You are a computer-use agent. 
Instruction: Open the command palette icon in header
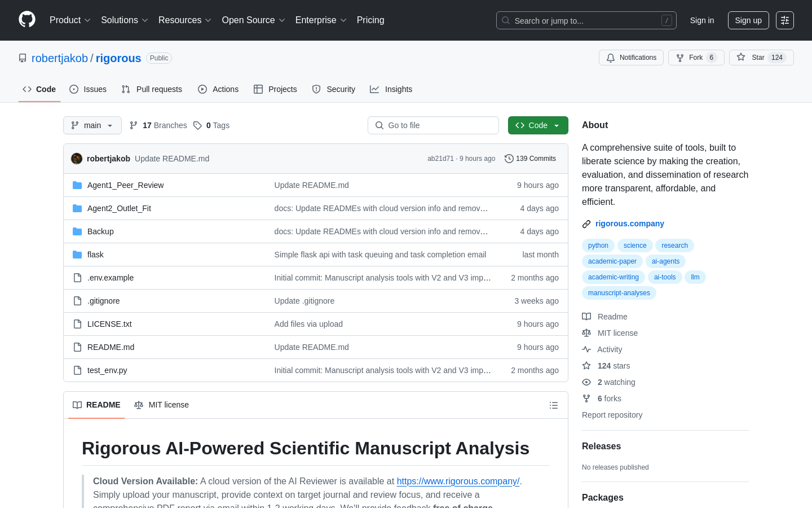(785, 20)
